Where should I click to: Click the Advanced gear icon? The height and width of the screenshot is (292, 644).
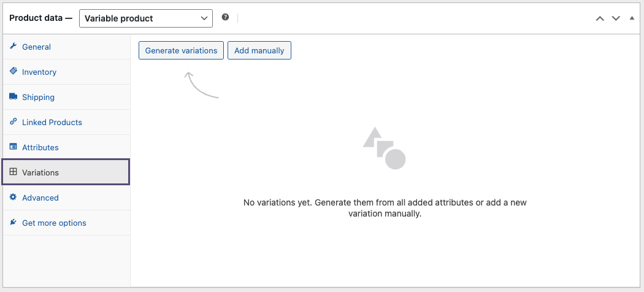pyautogui.click(x=13, y=198)
